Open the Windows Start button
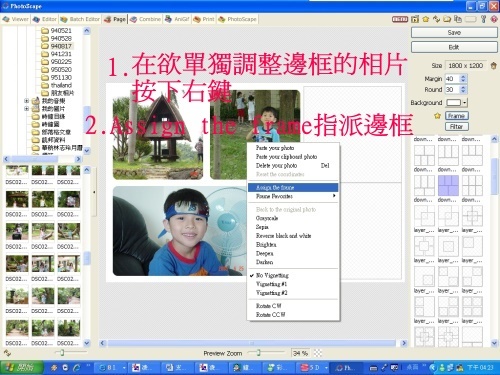This screenshot has height=375, width=500. (x=22, y=367)
